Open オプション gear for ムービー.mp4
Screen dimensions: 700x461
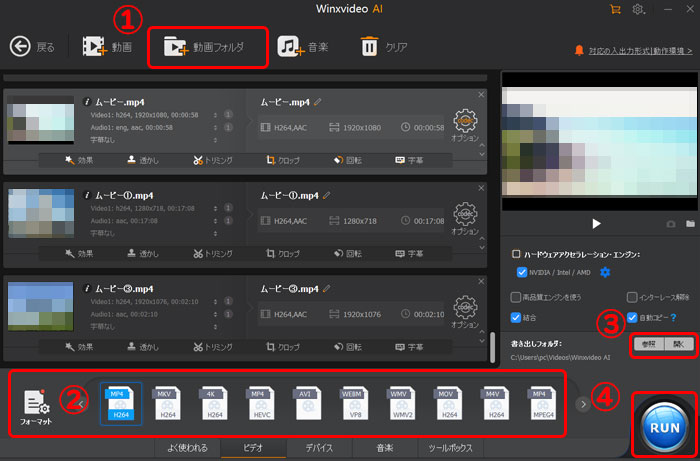click(x=466, y=122)
